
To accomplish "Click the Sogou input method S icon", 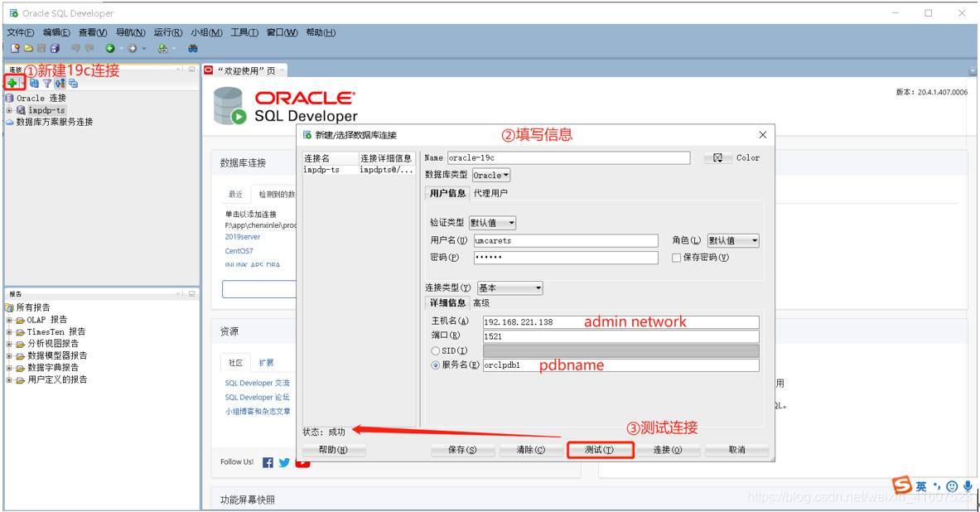I will point(902,485).
